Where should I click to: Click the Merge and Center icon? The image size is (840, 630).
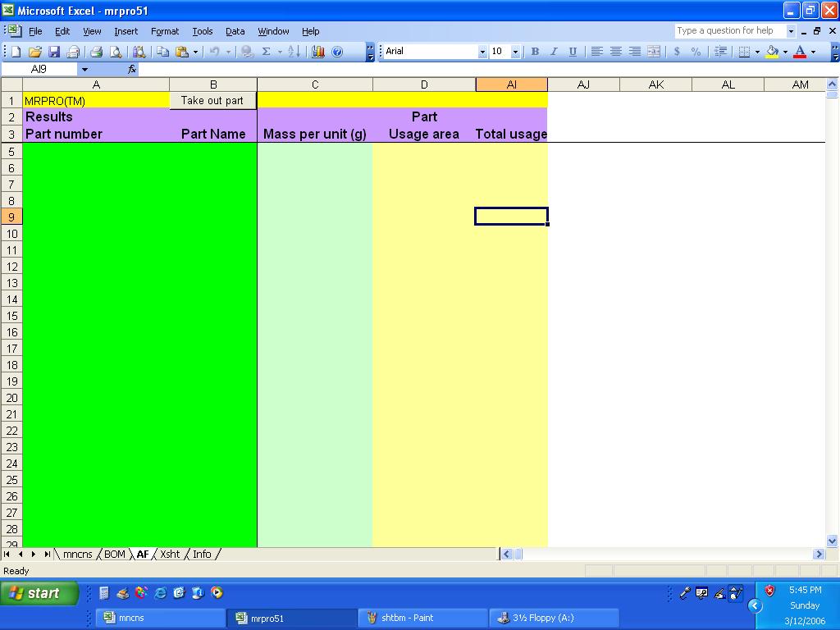coord(654,52)
